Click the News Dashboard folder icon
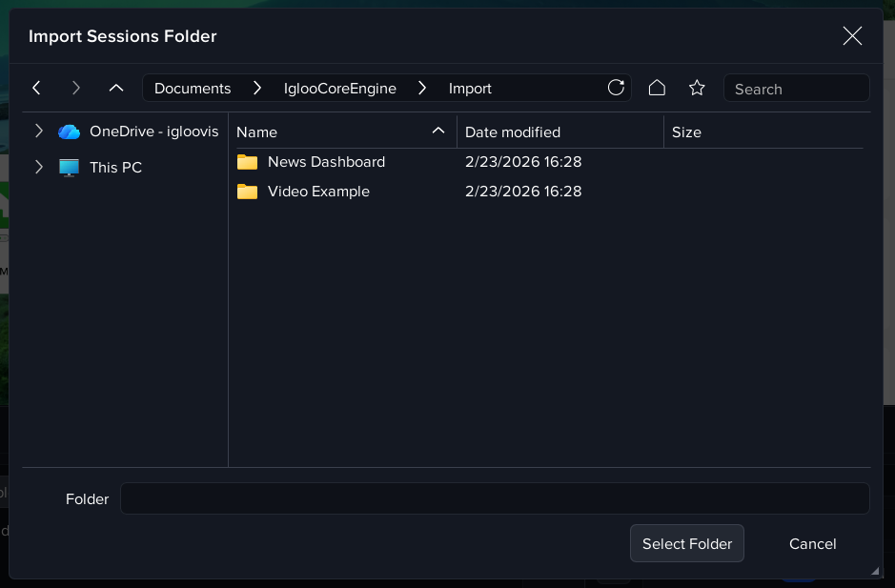 pos(248,162)
